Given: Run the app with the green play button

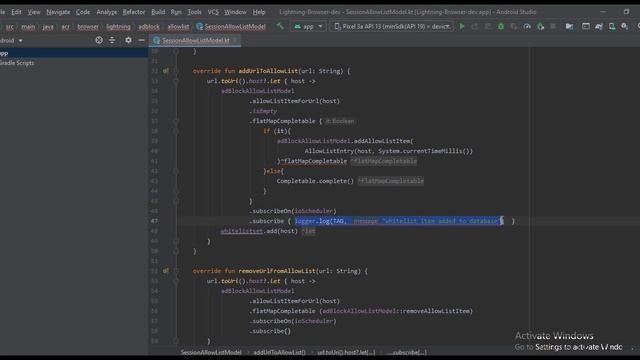Looking at the screenshot, I should coord(462,27).
